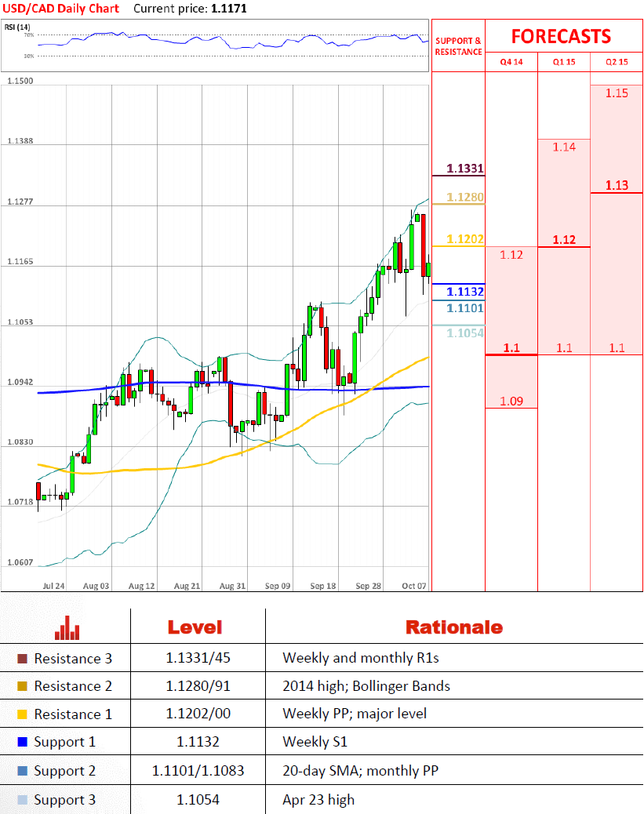Click the 1.1202 resistance level label

coord(465,239)
